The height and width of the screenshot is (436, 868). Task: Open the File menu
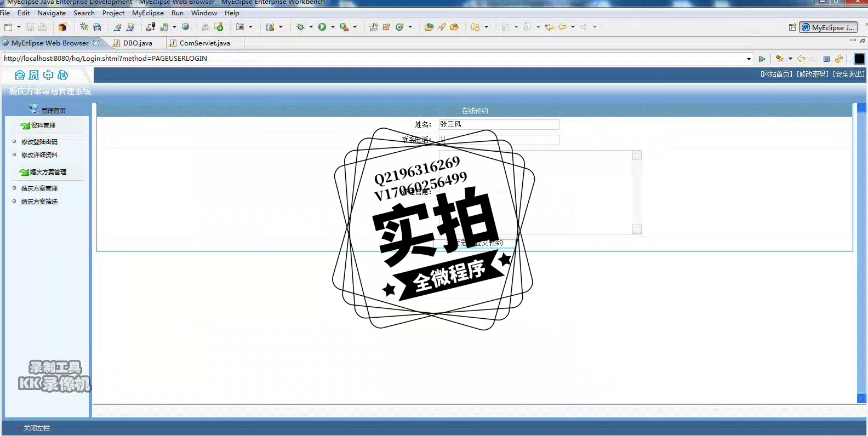point(5,13)
